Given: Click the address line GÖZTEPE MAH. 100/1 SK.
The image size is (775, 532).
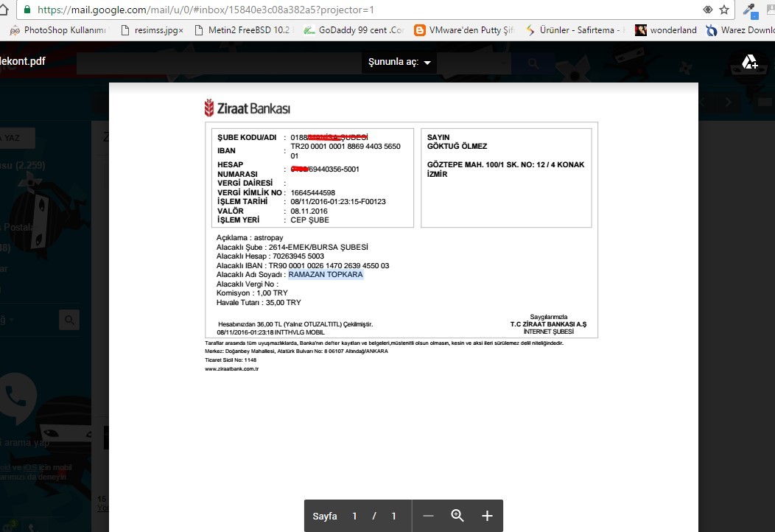Looking at the screenshot, I should pos(505,164).
